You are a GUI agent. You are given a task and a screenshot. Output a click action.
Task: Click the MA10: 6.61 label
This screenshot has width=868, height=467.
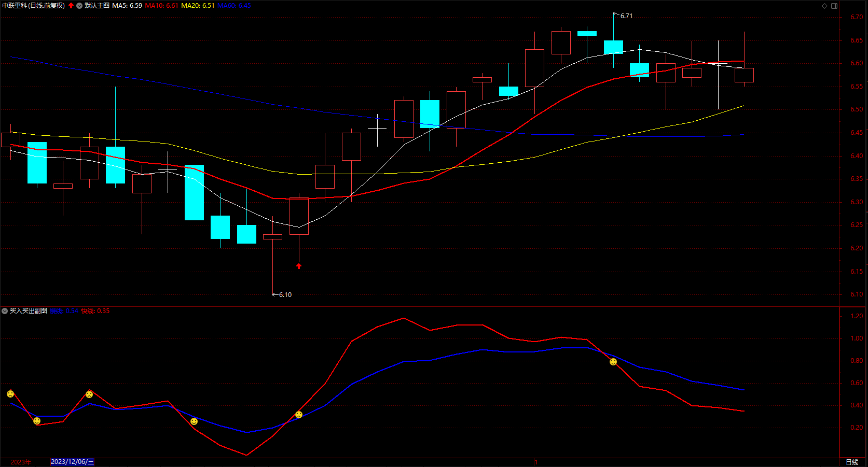click(x=161, y=6)
